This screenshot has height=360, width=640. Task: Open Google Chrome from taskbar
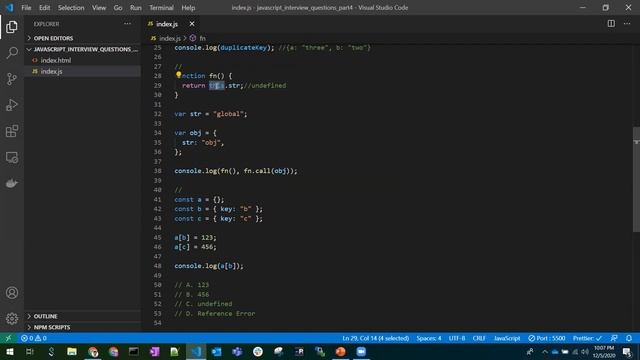tap(93, 351)
